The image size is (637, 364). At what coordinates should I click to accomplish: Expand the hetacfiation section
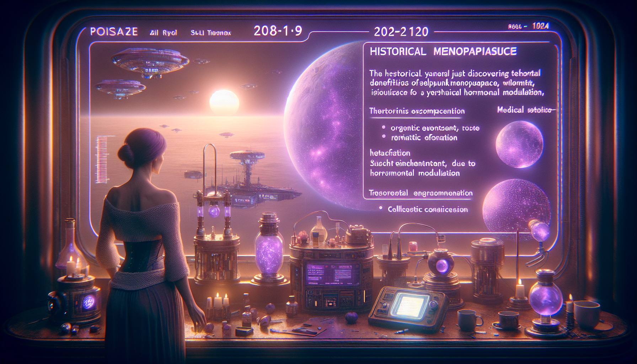click(390, 153)
